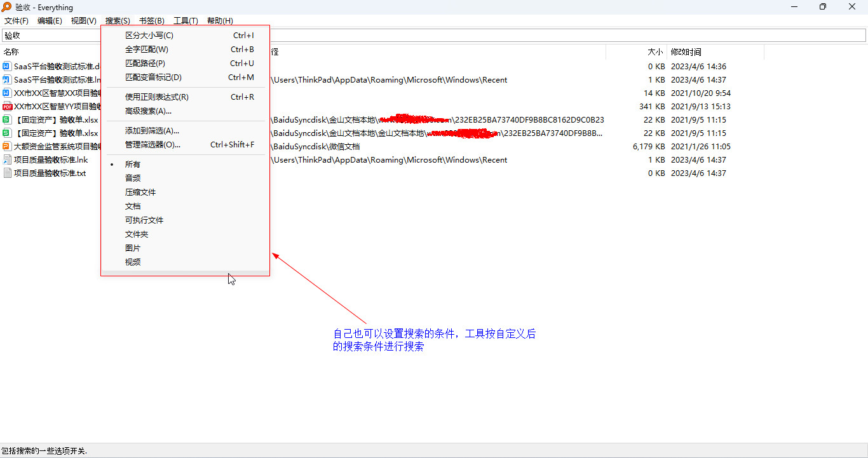Screen dimensions: 868x458
Task: Click the date 2021/9/13 15:13
Action: click(x=701, y=107)
